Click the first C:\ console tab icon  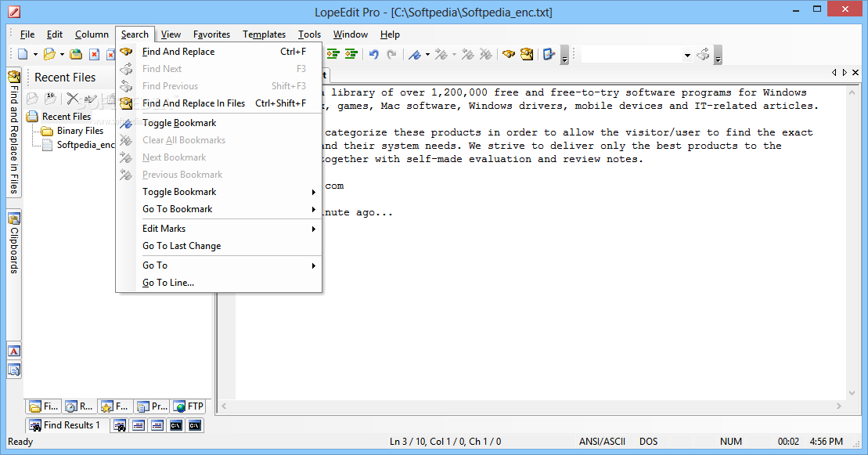176,425
